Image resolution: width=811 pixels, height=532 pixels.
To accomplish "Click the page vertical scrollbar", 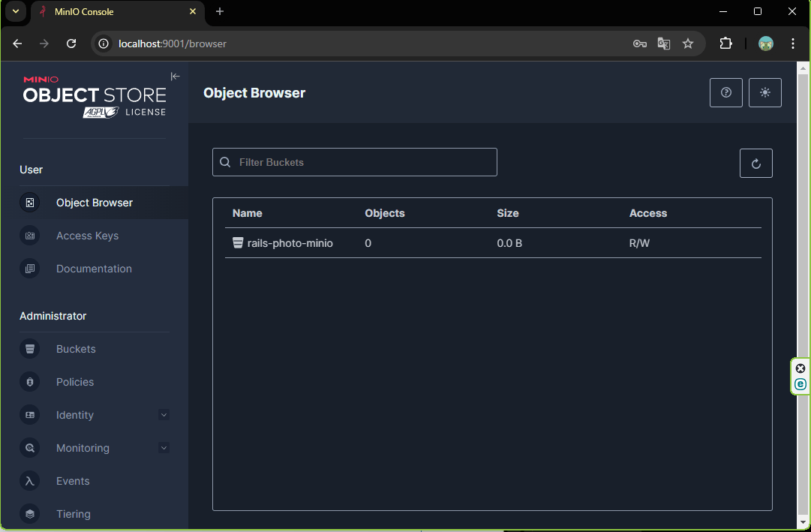I will coord(803,300).
